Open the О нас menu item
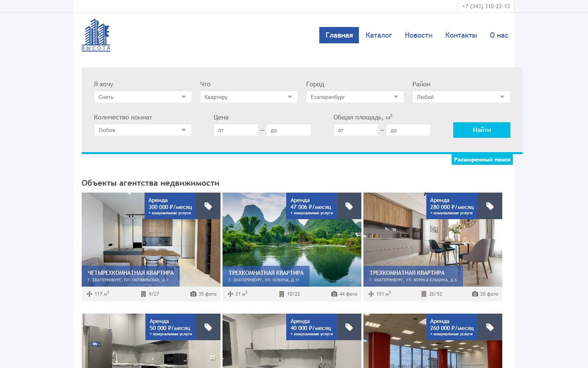 click(x=499, y=35)
